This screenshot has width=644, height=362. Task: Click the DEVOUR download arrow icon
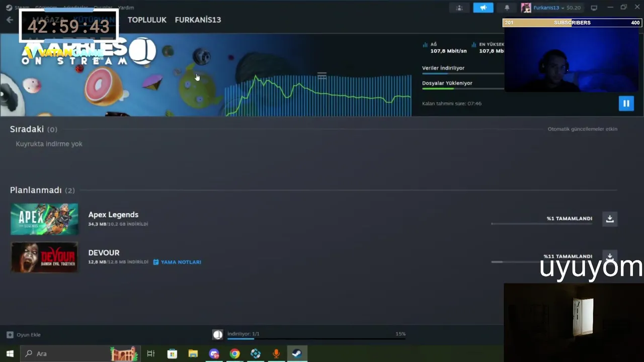610,256
